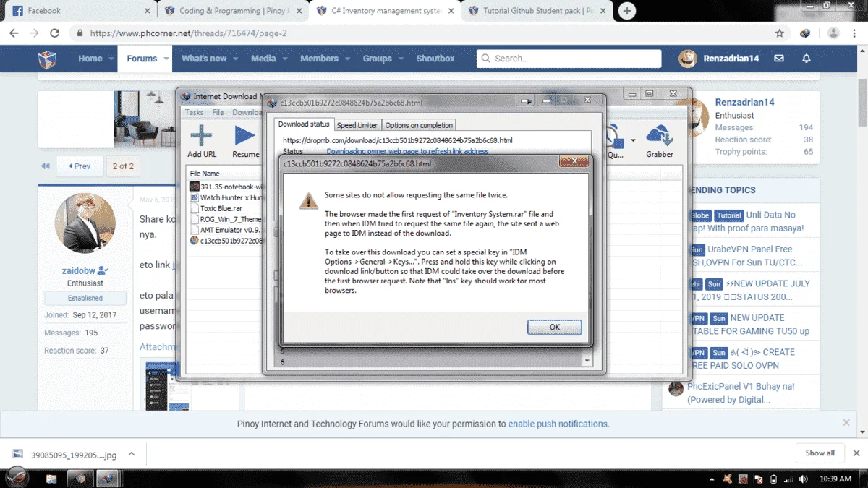Select 391.35-notebook file in IDM list
This screenshot has width=868, height=488.
226,187
